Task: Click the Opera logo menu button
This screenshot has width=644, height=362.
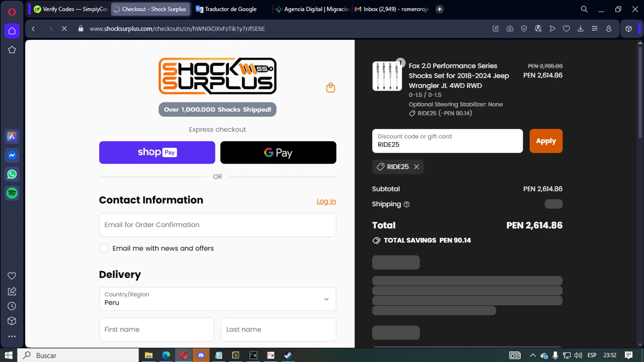Action: 12,12
